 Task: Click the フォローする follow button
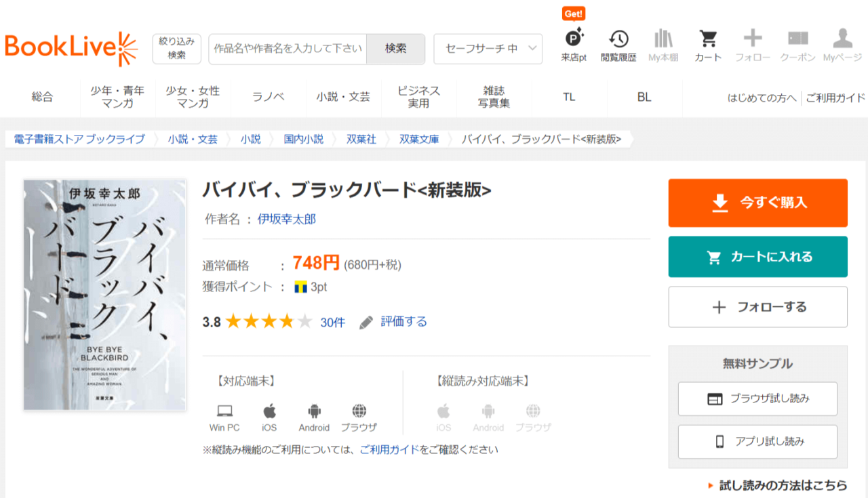pos(758,307)
